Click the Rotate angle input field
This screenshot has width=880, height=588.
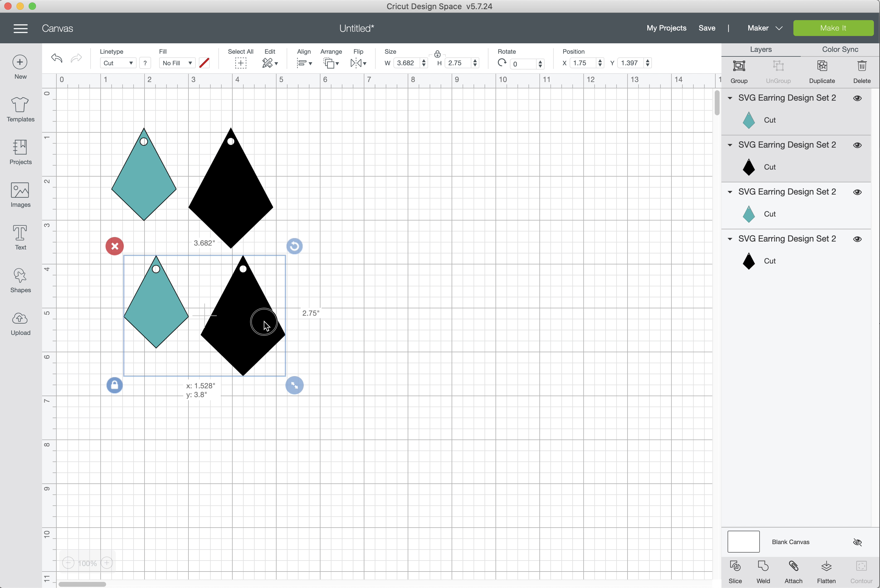pos(523,64)
